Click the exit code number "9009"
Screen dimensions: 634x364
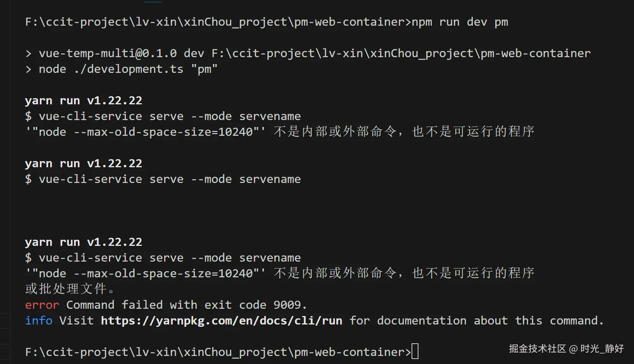(x=287, y=305)
